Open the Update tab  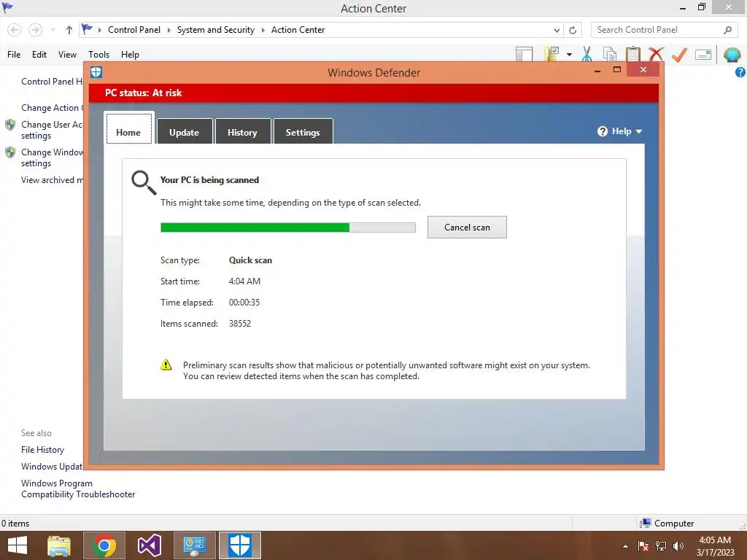pyautogui.click(x=185, y=131)
